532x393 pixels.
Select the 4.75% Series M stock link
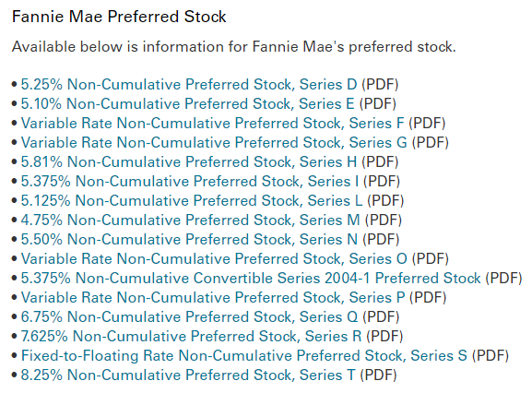[190, 220]
